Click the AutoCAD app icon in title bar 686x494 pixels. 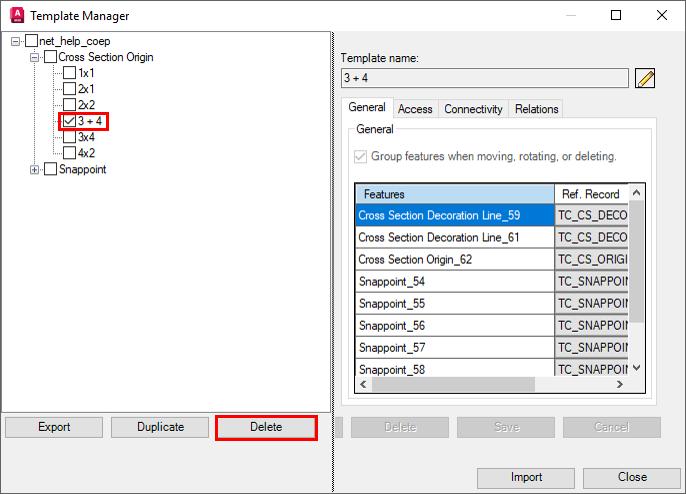pyautogui.click(x=16, y=16)
